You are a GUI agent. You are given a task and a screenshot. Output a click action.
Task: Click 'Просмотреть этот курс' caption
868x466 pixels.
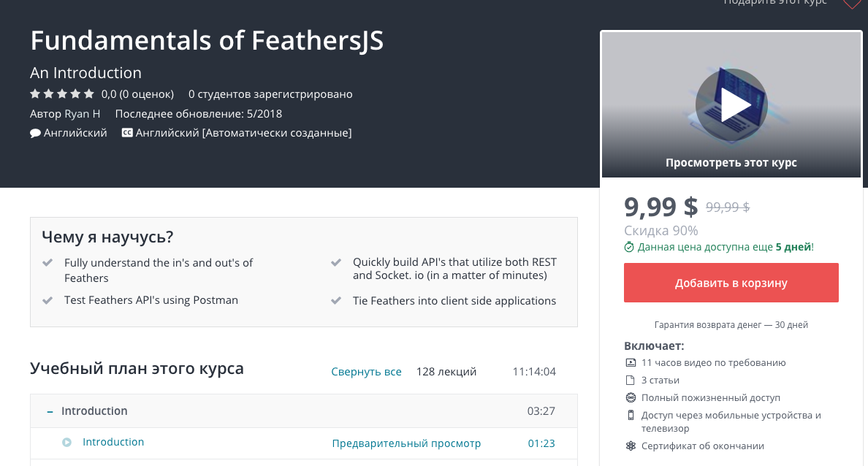[731, 163]
